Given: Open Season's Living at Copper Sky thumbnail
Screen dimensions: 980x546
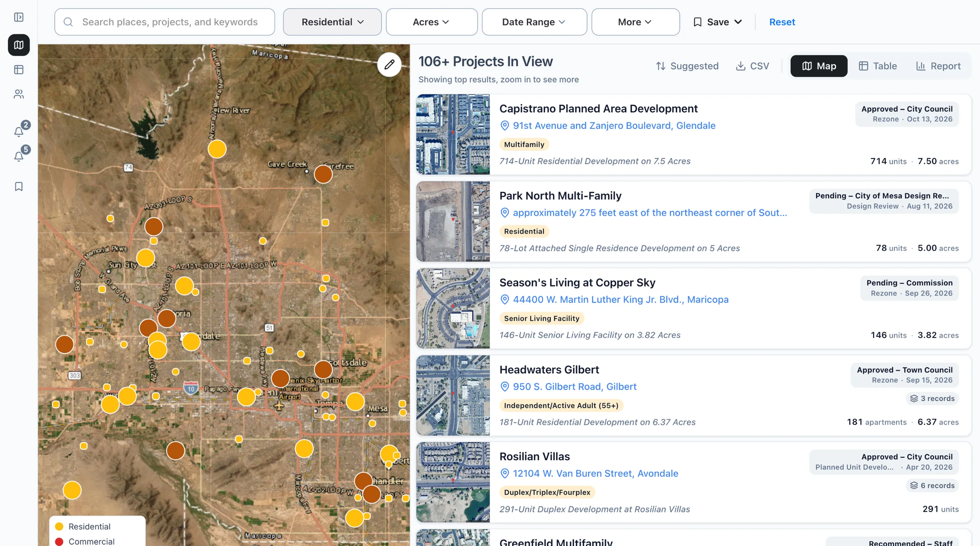Looking at the screenshot, I should pyautogui.click(x=453, y=309).
